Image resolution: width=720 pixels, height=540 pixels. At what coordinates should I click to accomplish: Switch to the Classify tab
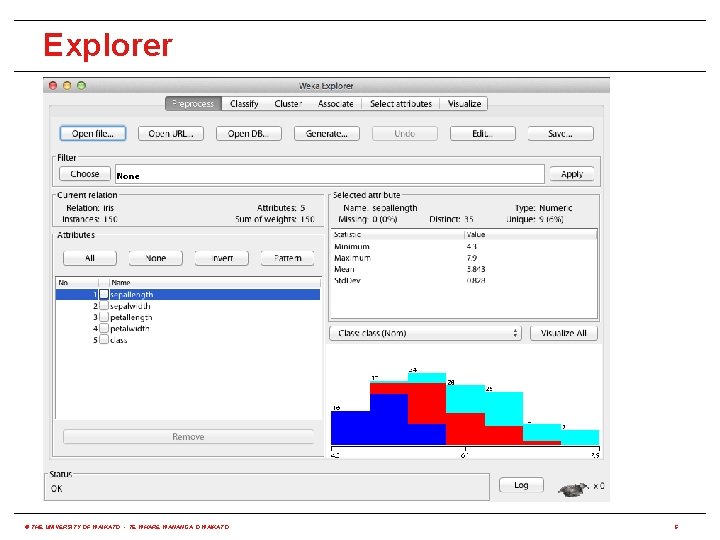pos(244,104)
